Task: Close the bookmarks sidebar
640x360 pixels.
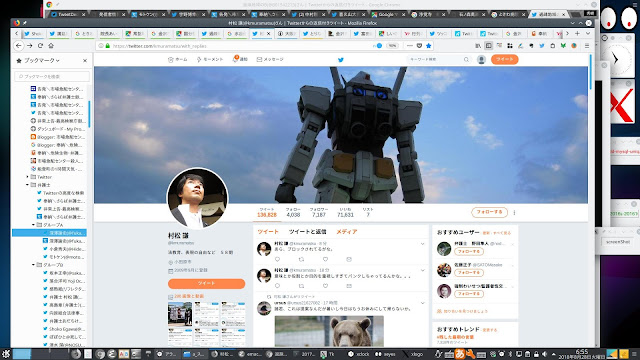Action: (x=85, y=60)
